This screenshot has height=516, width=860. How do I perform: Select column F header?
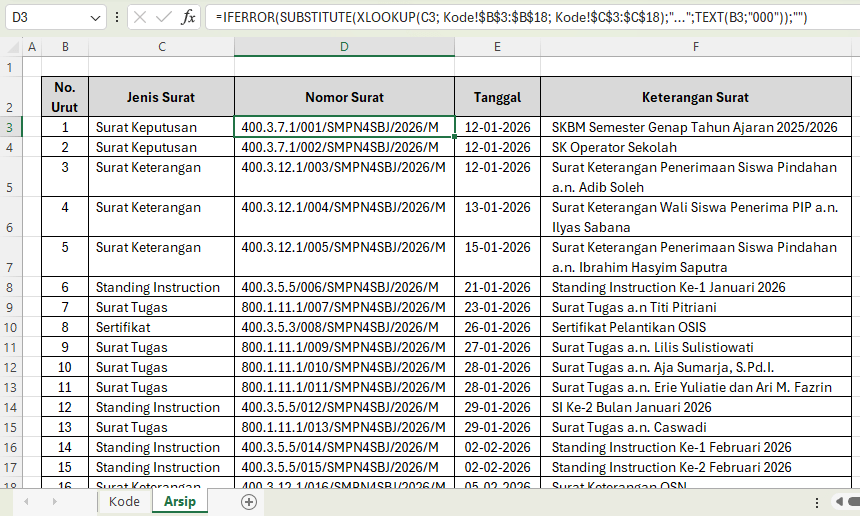pos(695,47)
